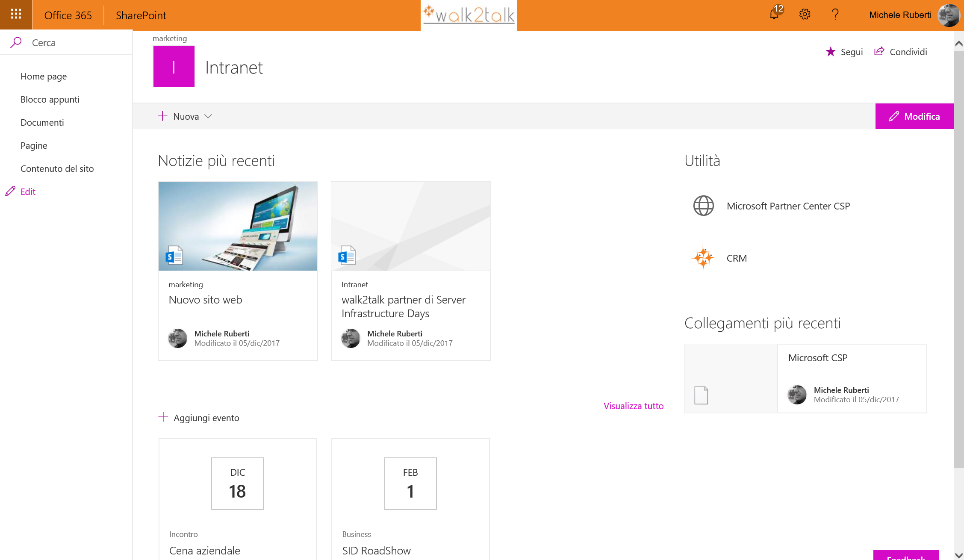Open walk2talk partner news thumbnail
Viewport: 964px width, 560px height.
click(x=411, y=226)
